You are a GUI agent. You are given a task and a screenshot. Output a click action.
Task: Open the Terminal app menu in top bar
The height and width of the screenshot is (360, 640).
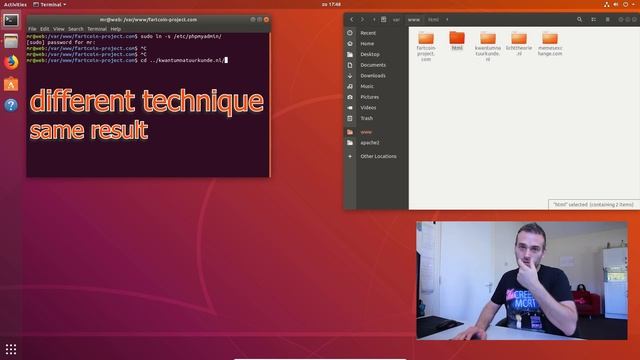click(x=50, y=4)
